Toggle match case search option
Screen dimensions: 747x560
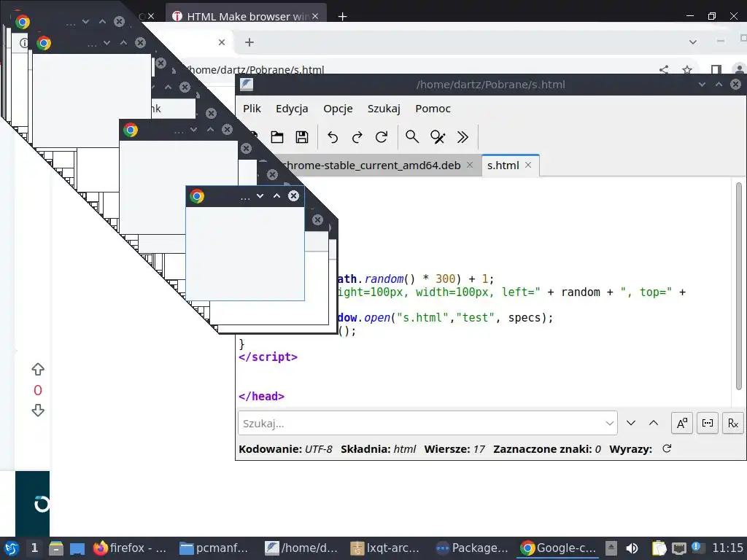682,423
